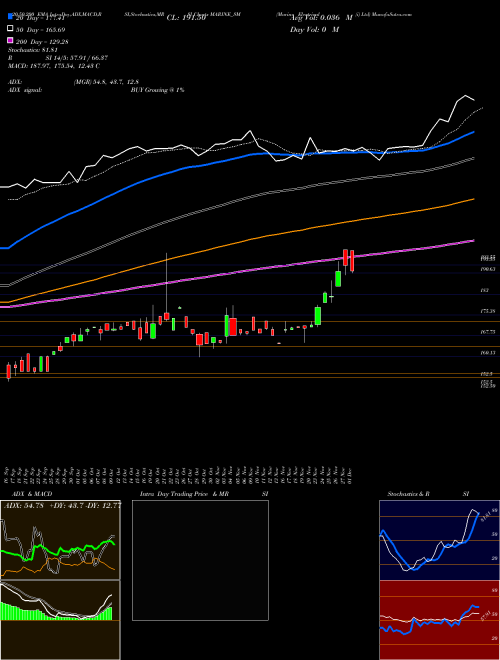Open the MACD histogram mini chart
Screen dimensions: 500x660
pyautogui.click(x=60, y=620)
